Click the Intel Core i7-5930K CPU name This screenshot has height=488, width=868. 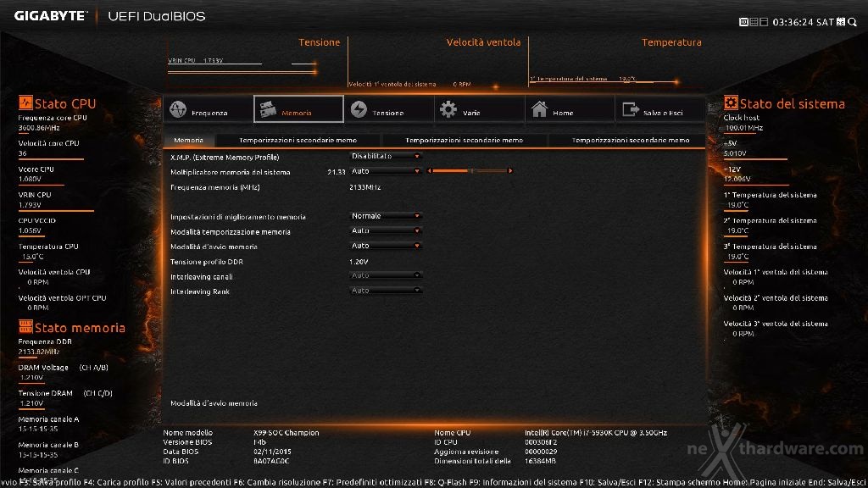[596, 433]
